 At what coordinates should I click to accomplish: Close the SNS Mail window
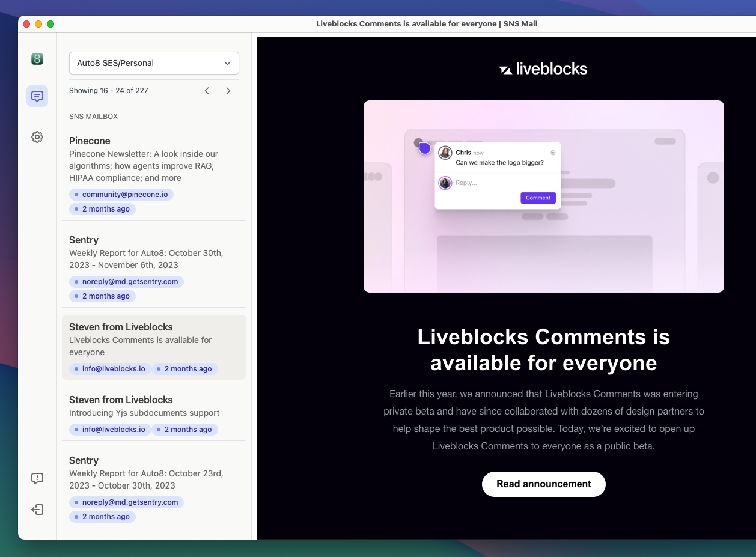pyautogui.click(x=26, y=24)
